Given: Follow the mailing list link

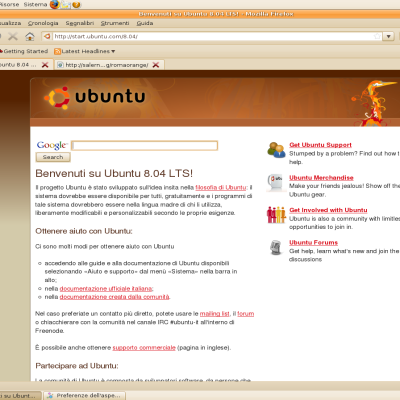Looking at the screenshot, I should pyautogui.click(x=215, y=314).
